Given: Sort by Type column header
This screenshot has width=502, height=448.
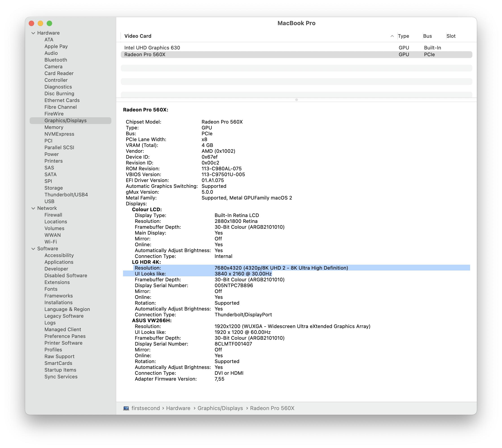Looking at the screenshot, I should (x=403, y=36).
